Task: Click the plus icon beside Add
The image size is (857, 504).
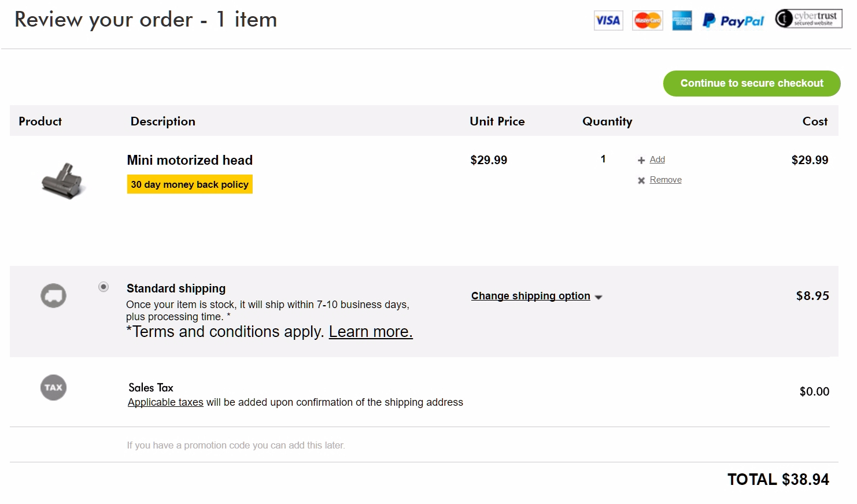Action: pos(641,160)
